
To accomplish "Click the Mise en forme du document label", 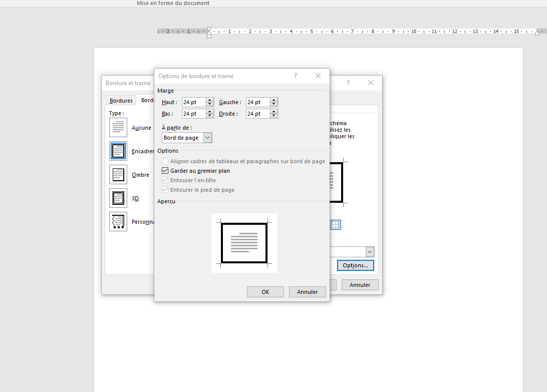I will [x=173, y=3].
